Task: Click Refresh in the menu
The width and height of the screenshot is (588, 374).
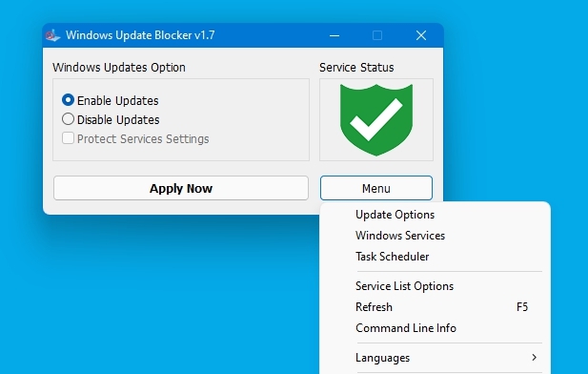Action: point(435,307)
